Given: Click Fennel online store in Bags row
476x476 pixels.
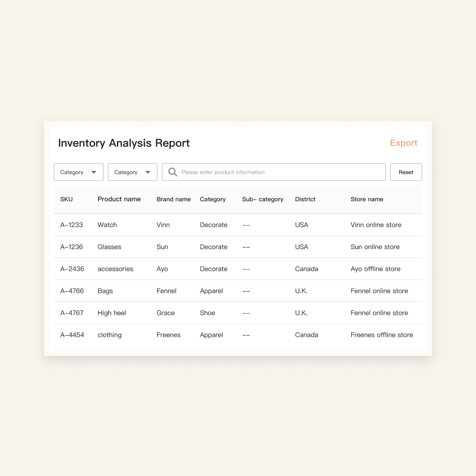Looking at the screenshot, I should click(379, 291).
